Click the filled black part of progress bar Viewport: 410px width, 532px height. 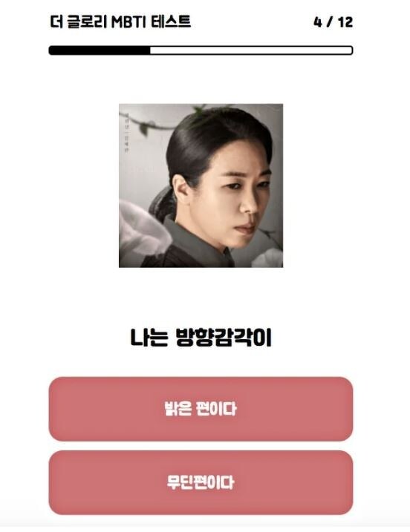100,50
